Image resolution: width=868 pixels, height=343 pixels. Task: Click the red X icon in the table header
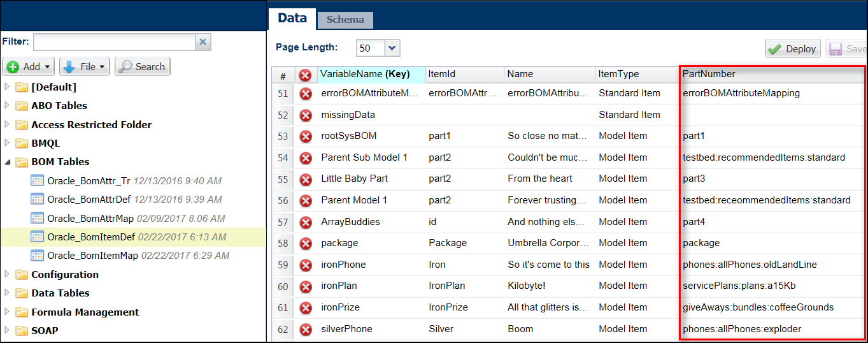pyautogui.click(x=306, y=75)
